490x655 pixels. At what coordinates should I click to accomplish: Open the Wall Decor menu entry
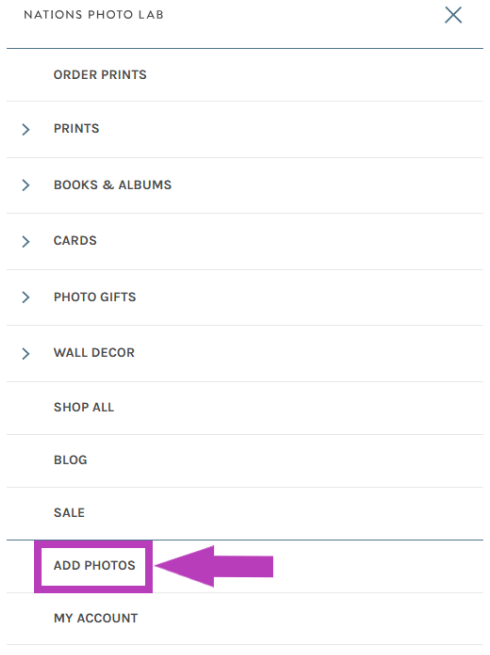coord(94,353)
